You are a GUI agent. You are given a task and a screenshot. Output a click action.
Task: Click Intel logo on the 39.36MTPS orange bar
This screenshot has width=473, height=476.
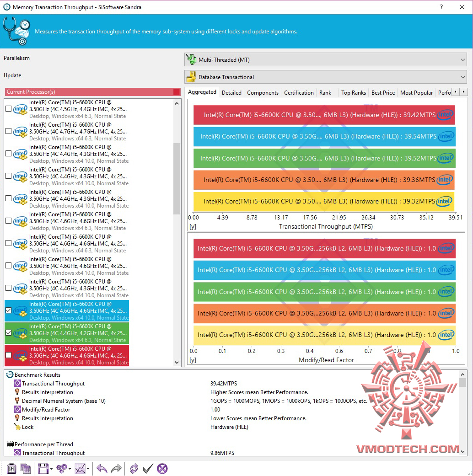point(445,180)
